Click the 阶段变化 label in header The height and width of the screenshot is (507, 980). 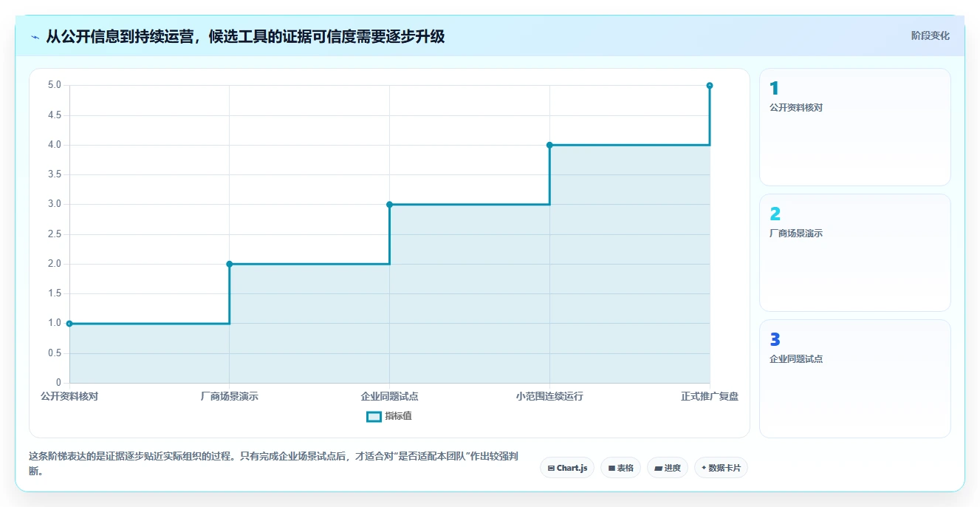pos(930,35)
